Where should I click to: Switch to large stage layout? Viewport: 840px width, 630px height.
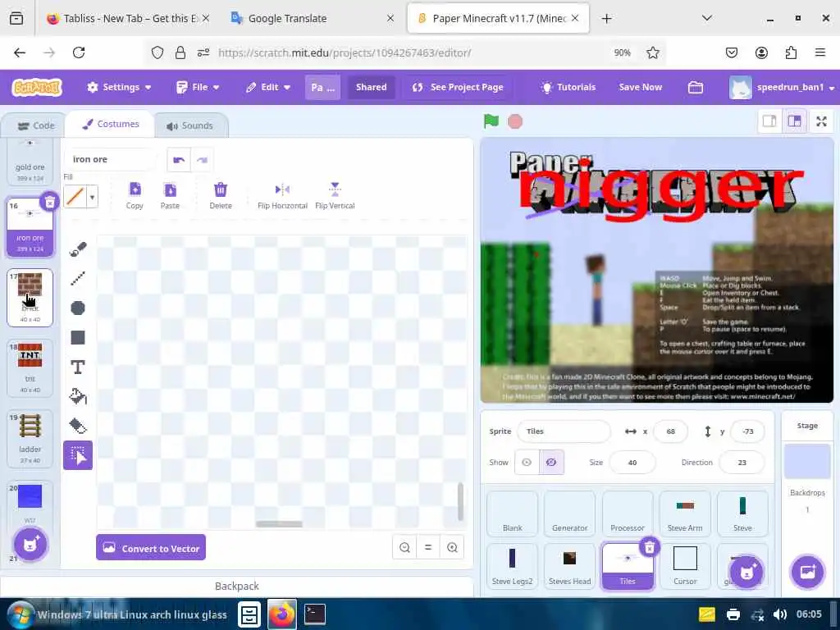tap(794, 121)
